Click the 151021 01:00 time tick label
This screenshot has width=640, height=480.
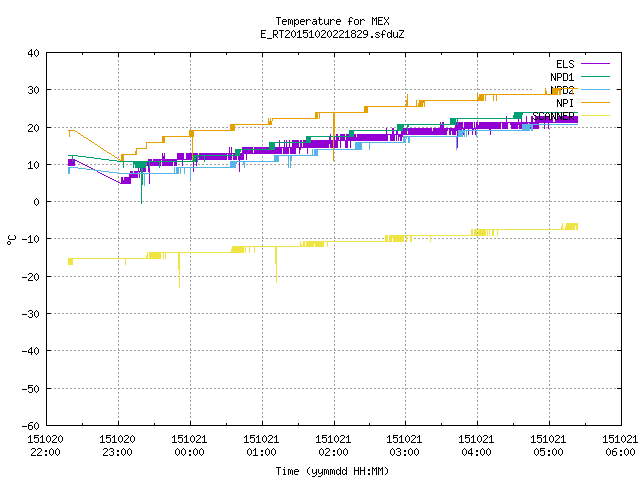(261, 446)
